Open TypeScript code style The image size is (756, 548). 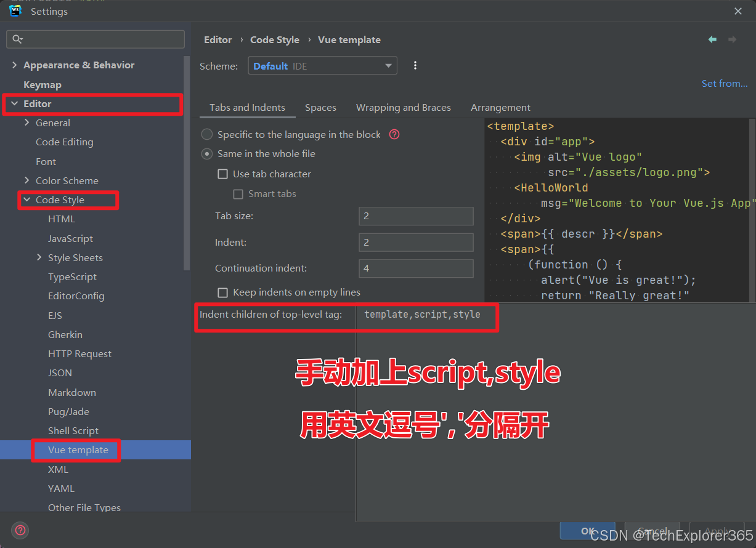pos(72,276)
